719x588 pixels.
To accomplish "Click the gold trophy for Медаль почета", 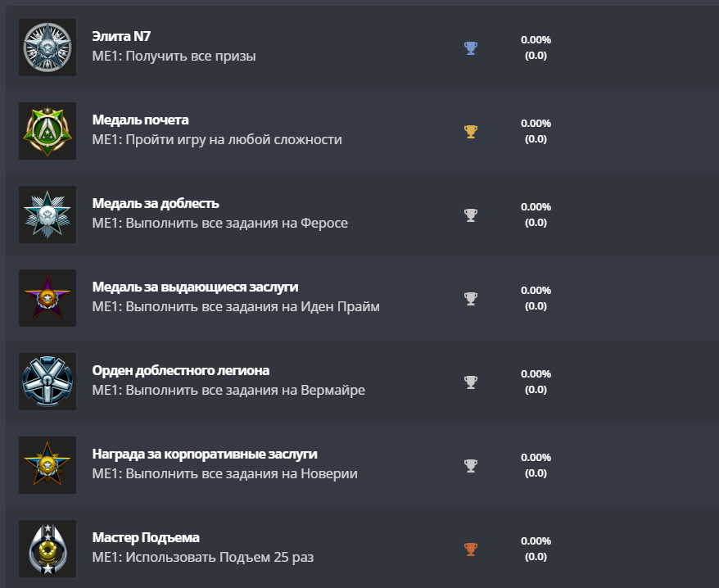I will [471, 132].
